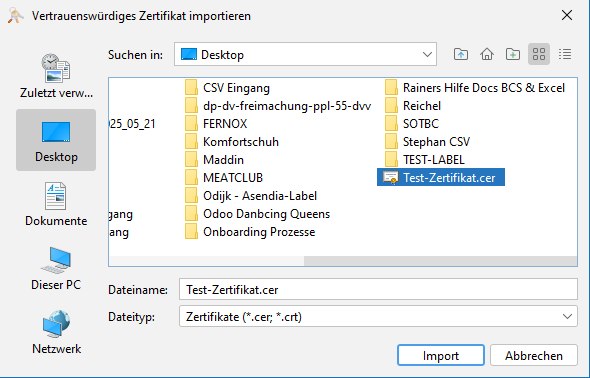590x378 pixels.
Task: Click the Onboarding Prozesse folder icon
Action: [x=191, y=232]
